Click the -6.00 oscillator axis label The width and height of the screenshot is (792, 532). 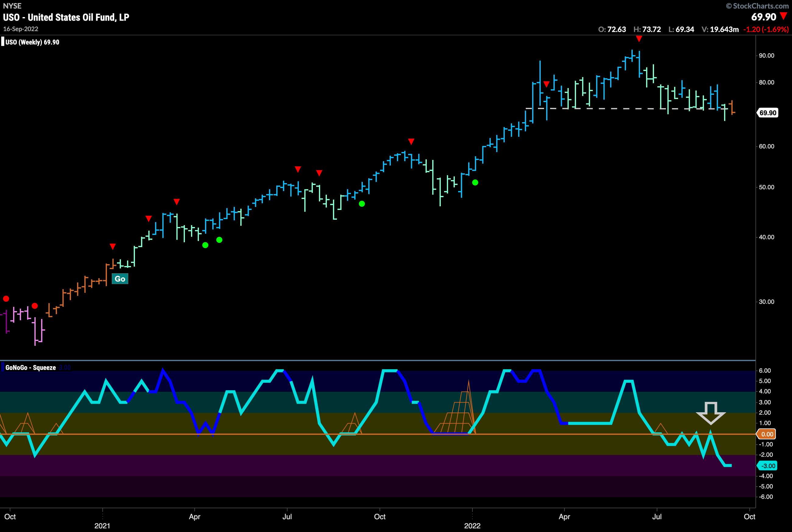[x=765, y=497]
